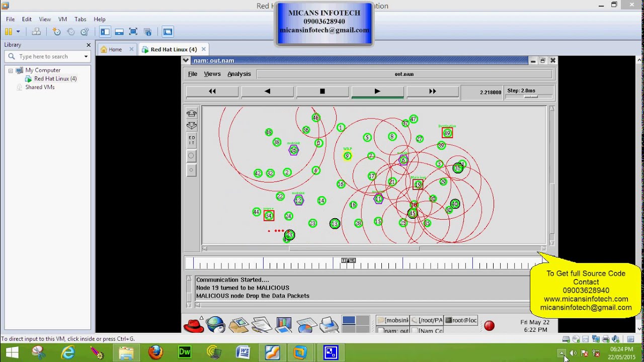
Task: Toggle library sidebar view icon in VMware toolbar
Action: tap(105, 32)
